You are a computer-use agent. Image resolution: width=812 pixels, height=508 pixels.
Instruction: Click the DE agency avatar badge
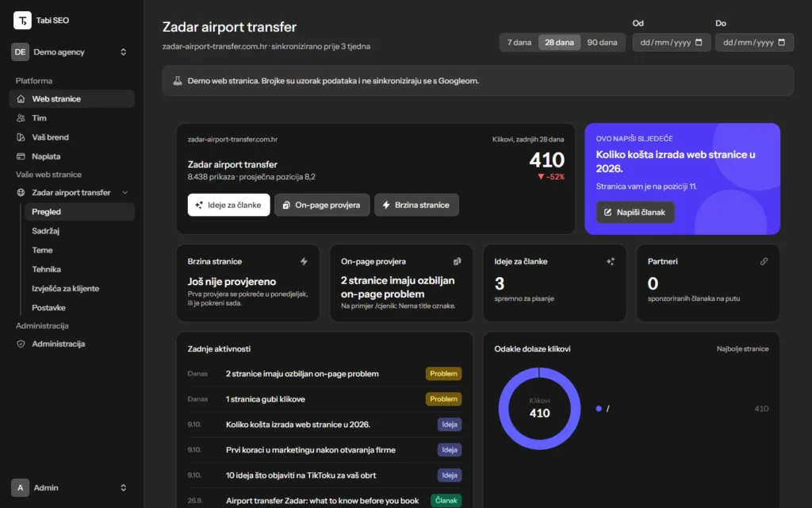pos(20,52)
